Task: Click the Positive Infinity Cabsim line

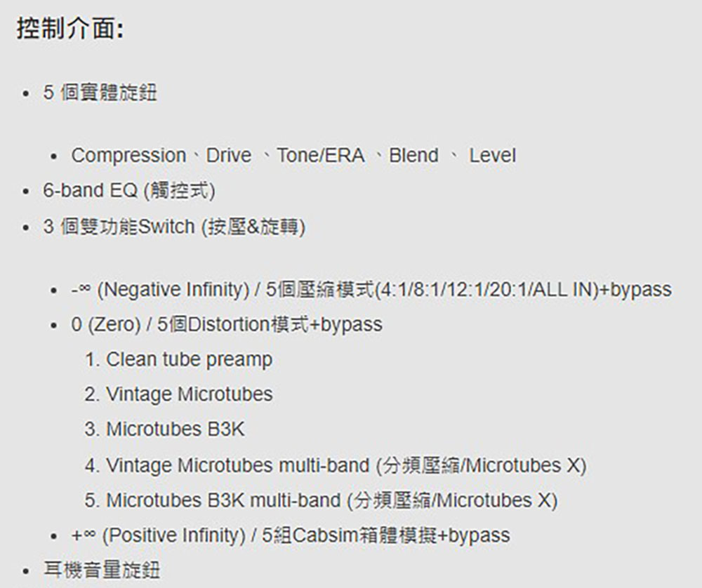Action: point(290,535)
